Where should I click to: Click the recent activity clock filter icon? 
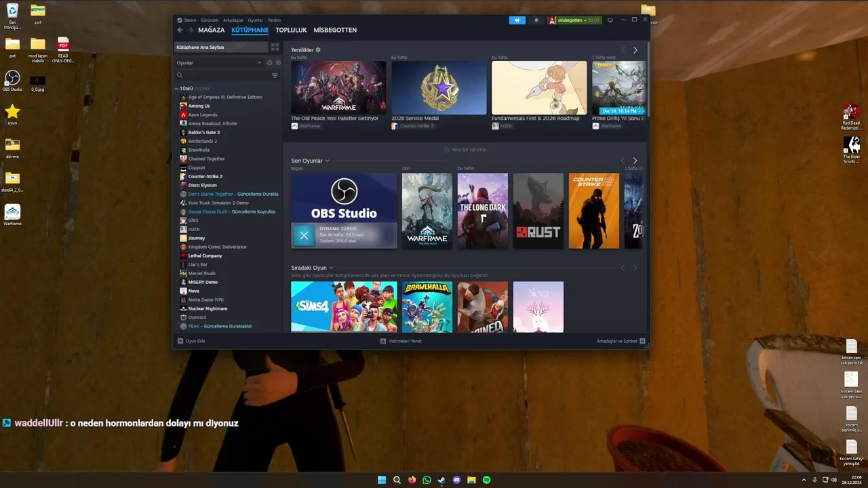coord(269,62)
